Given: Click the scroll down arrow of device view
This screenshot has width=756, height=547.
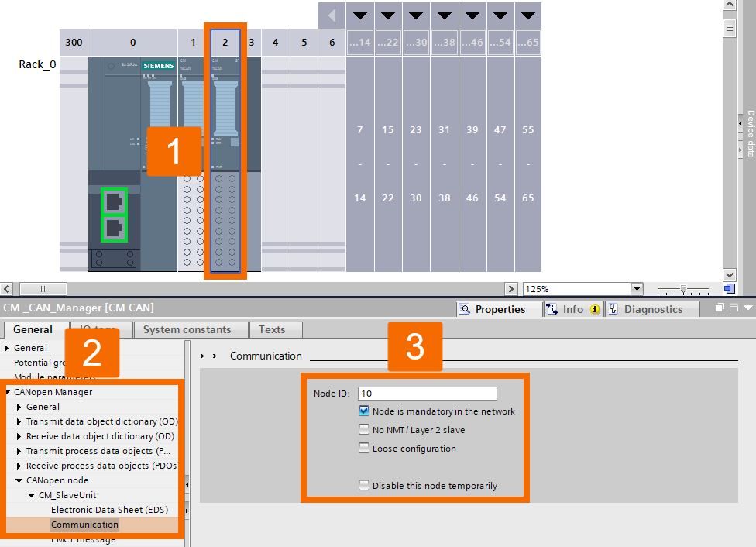Looking at the screenshot, I should click(730, 275).
